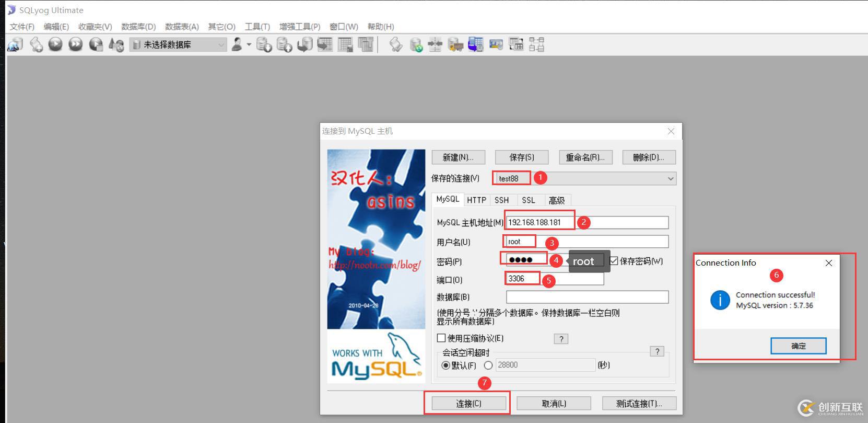Toggle the 保存密码 checkbox
Viewport: 868px width, 423px height.
pyautogui.click(x=614, y=261)
